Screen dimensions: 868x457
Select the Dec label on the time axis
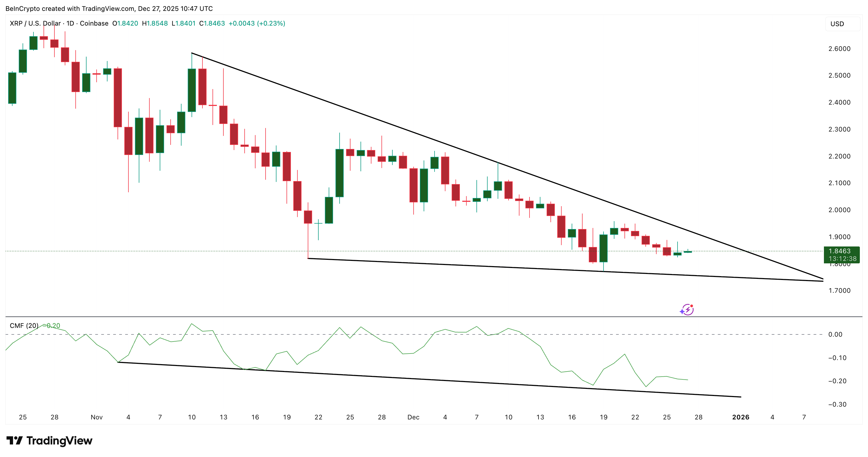(x=414, y=417)
